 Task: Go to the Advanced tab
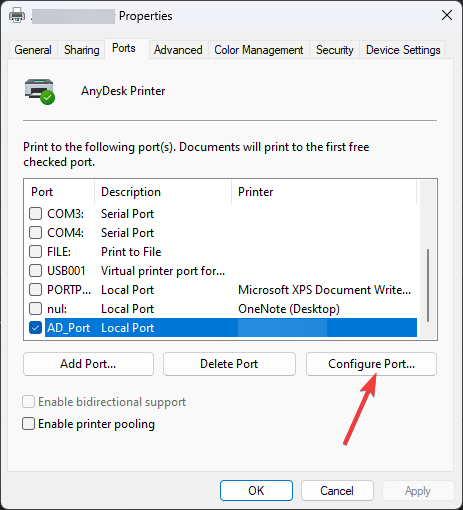click(x=178, y=50)
